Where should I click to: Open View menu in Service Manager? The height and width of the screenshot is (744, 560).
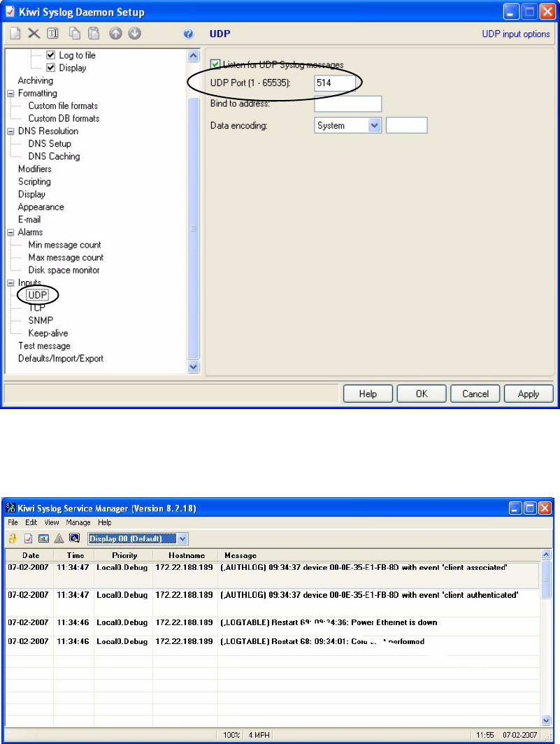coord(52,522)
